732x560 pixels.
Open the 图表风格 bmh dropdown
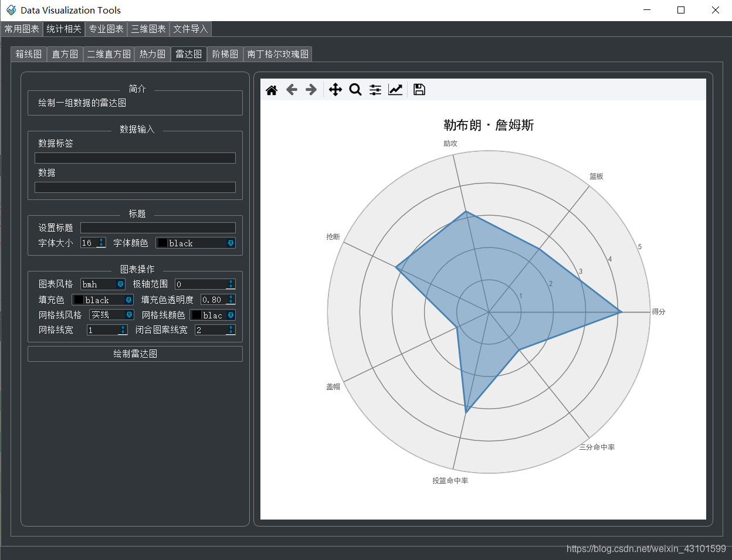pos(103,284)
